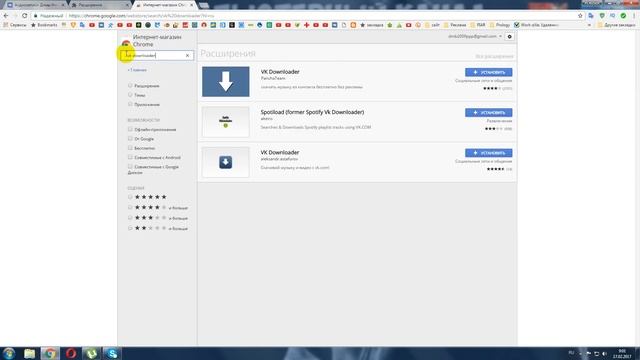The height and width of the screenshot is (360, 640).
Task: Install the VK Downloader by PanzhaTeam
Action: pyautogui.click(x=489, y=72)
